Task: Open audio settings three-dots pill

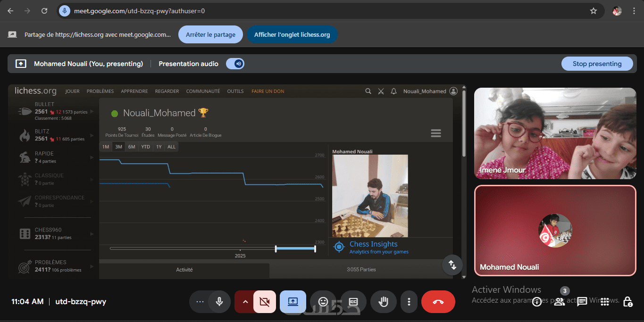Action: [x=200, y=302]
